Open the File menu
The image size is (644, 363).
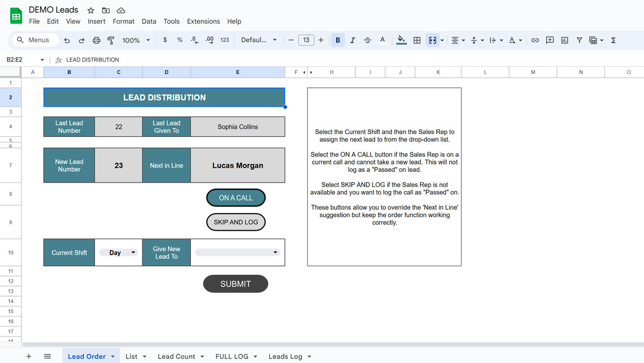(34, 21)
